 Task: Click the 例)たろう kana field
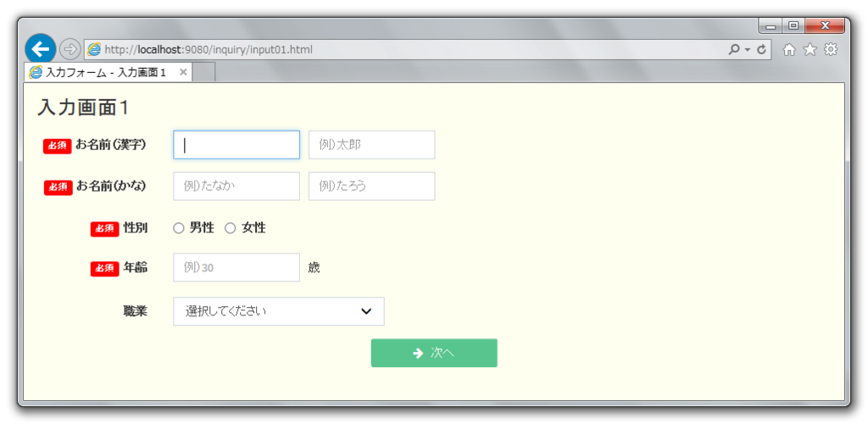371,186
